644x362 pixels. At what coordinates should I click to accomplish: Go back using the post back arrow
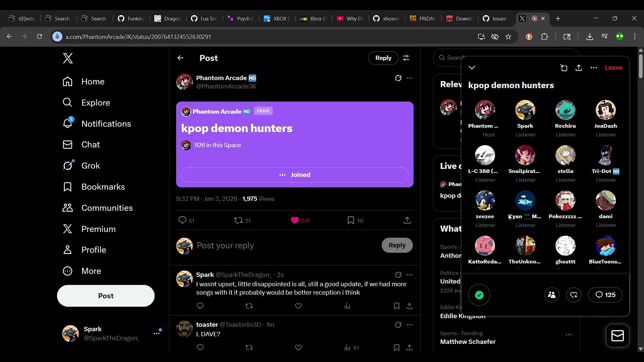coord(181,58)
